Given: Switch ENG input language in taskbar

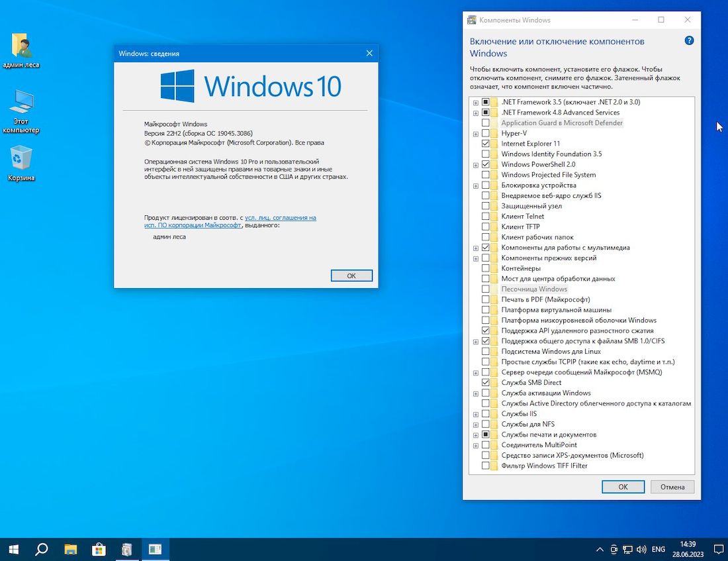Looking at the screenshot, I should point(659,549).
